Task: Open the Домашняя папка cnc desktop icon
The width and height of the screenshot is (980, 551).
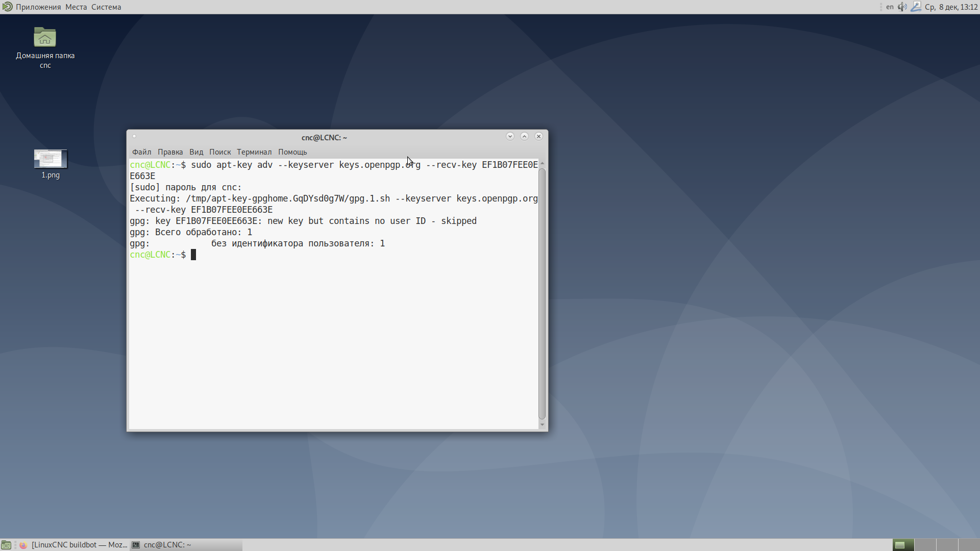Action: [45, 38]
